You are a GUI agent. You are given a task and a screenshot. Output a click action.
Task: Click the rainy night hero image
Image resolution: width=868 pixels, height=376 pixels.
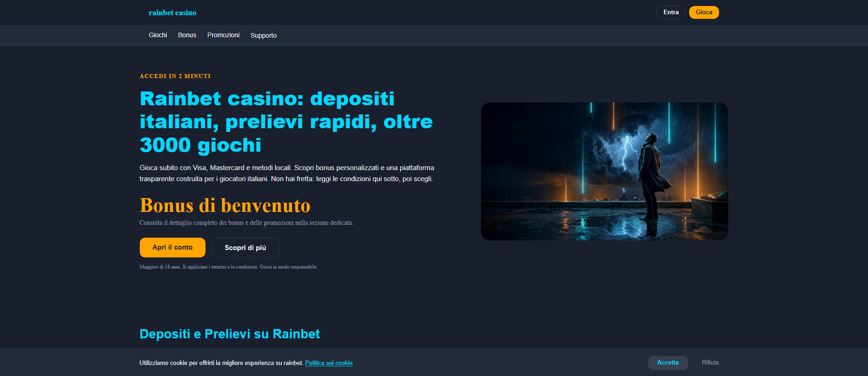605,171
